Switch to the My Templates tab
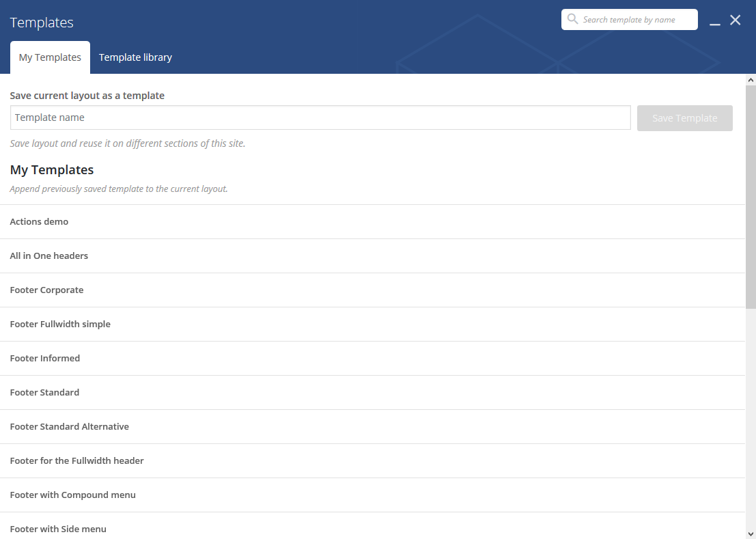 tap(50, 57)
